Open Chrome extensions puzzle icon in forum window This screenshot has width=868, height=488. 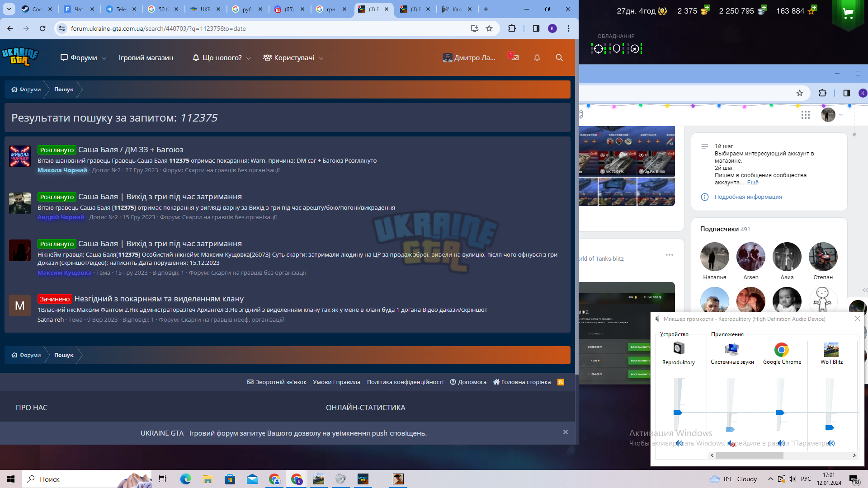click(512, 28)
